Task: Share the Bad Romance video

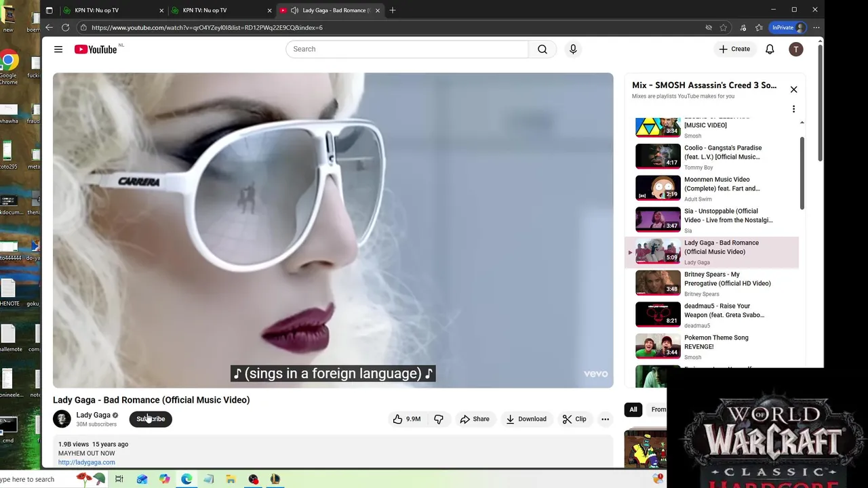Action: coord(475,419)
